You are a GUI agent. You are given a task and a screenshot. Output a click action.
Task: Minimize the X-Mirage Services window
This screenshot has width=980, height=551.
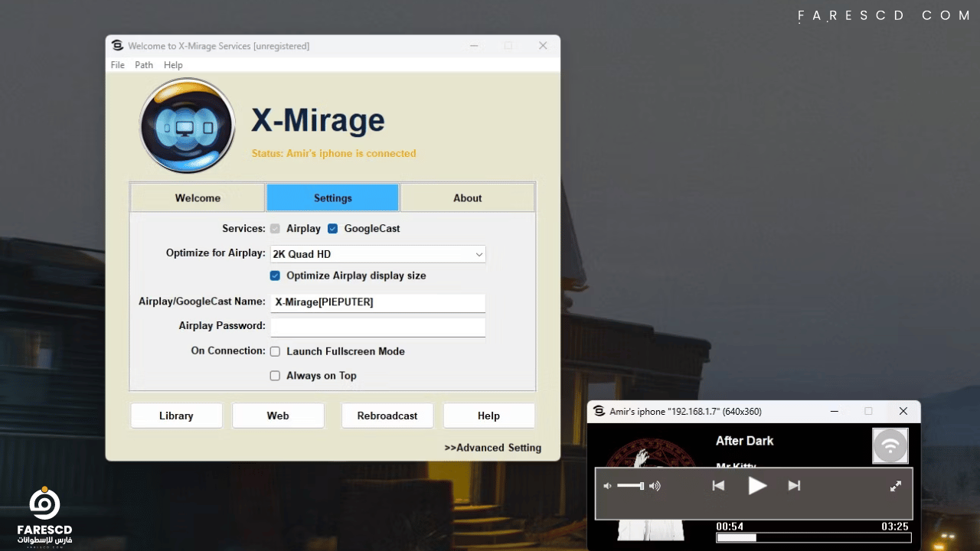click(x=474, y=46)
